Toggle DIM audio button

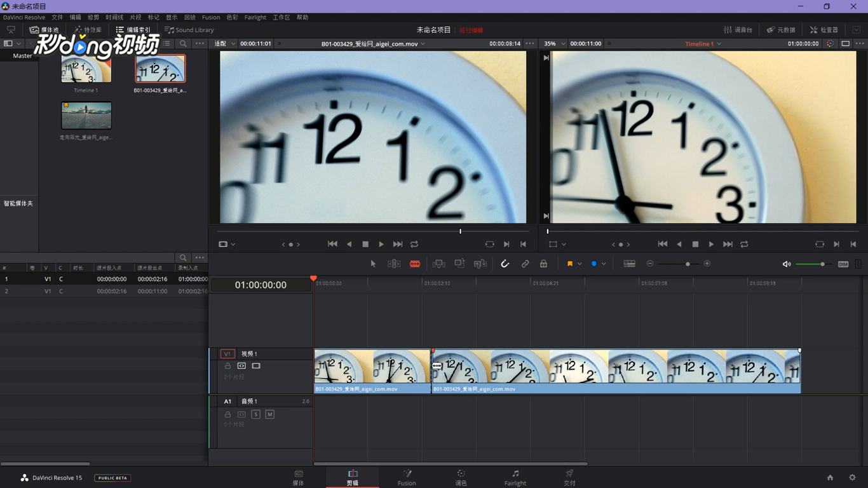click(x=843, y=264)
